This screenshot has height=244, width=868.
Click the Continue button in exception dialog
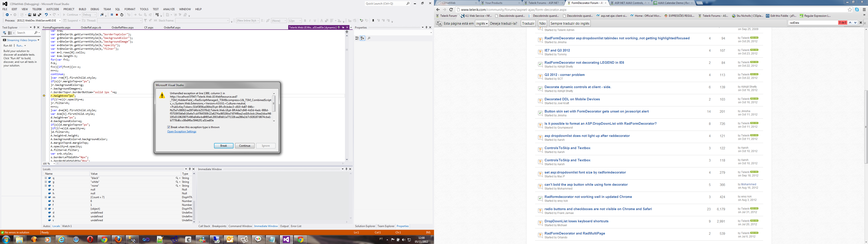tap(245, 146)
